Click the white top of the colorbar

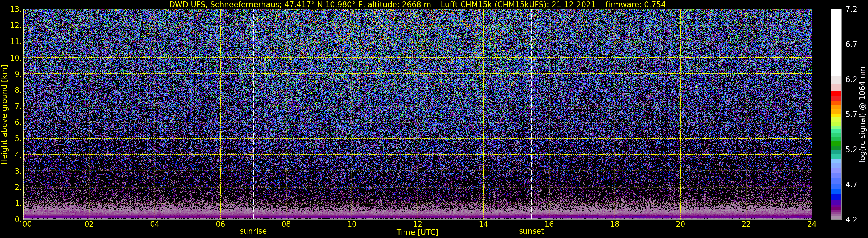836,42
